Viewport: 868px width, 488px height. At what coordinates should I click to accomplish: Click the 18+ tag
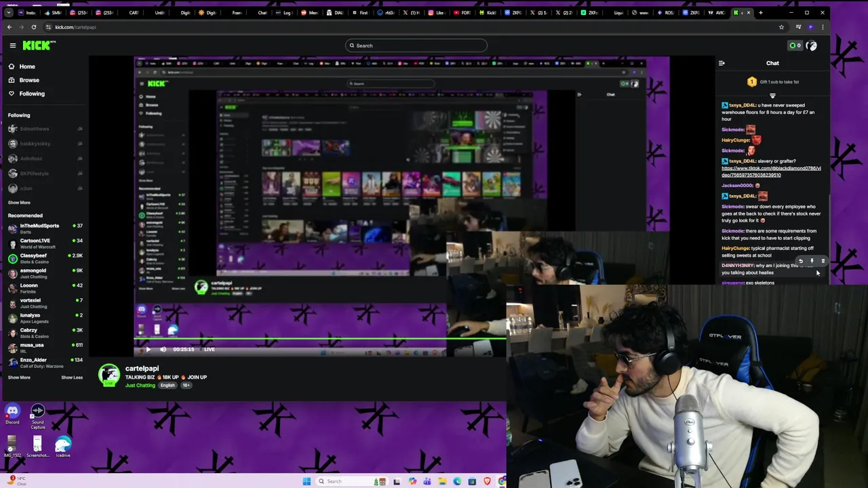point(186,385)
